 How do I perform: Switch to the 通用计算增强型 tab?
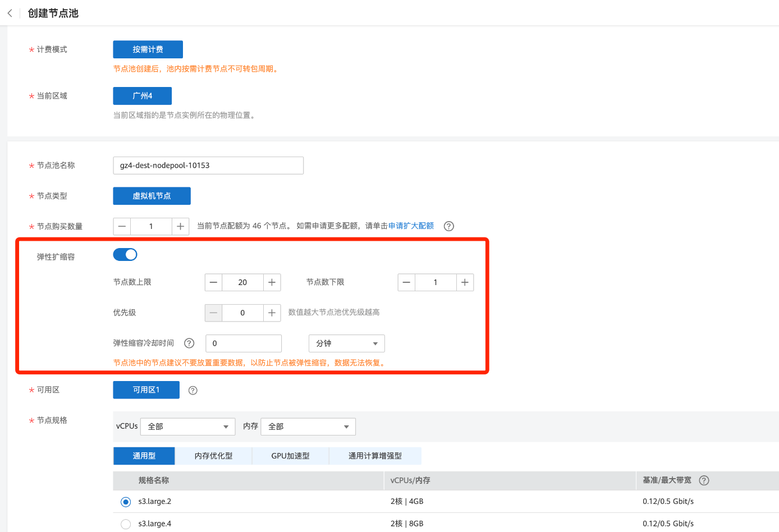point(375,456)
